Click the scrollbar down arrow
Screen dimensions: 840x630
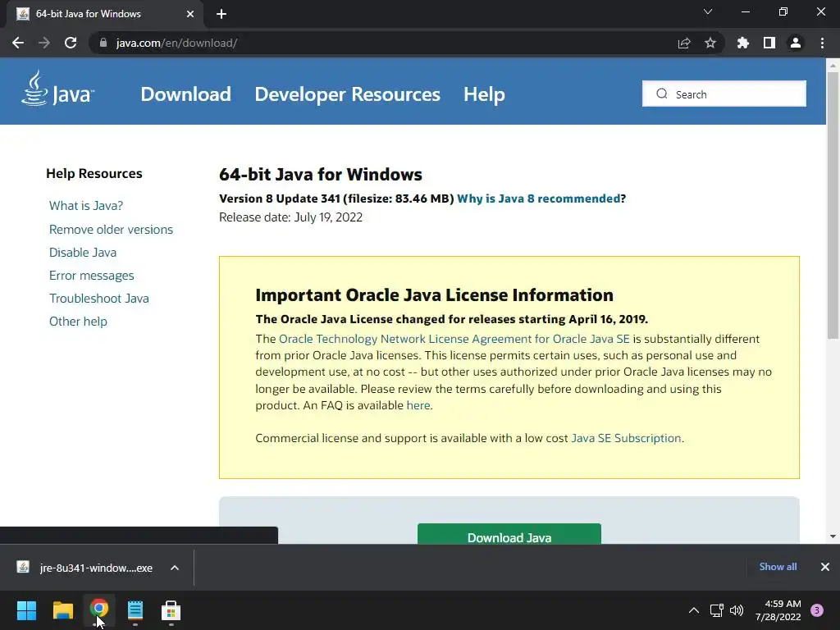833,536
